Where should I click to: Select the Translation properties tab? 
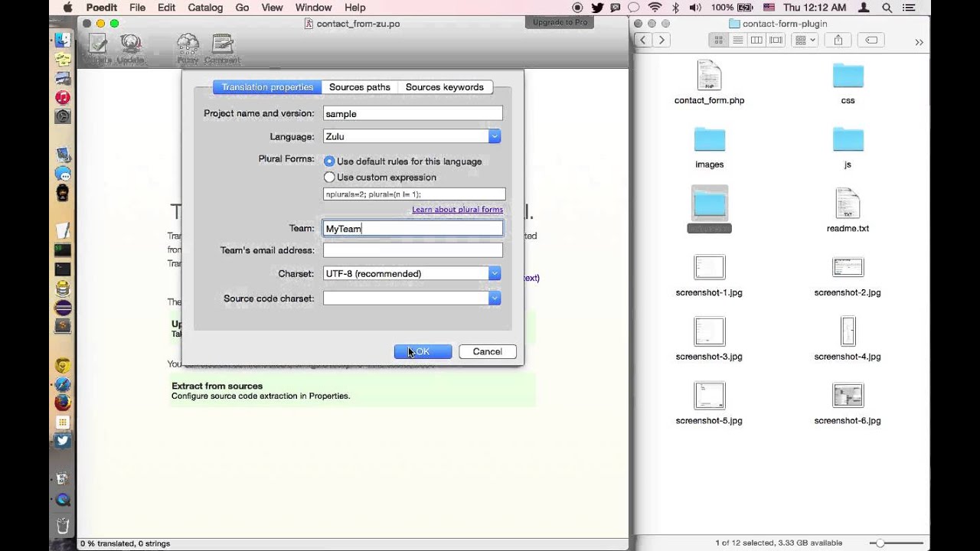coord(267,87)
